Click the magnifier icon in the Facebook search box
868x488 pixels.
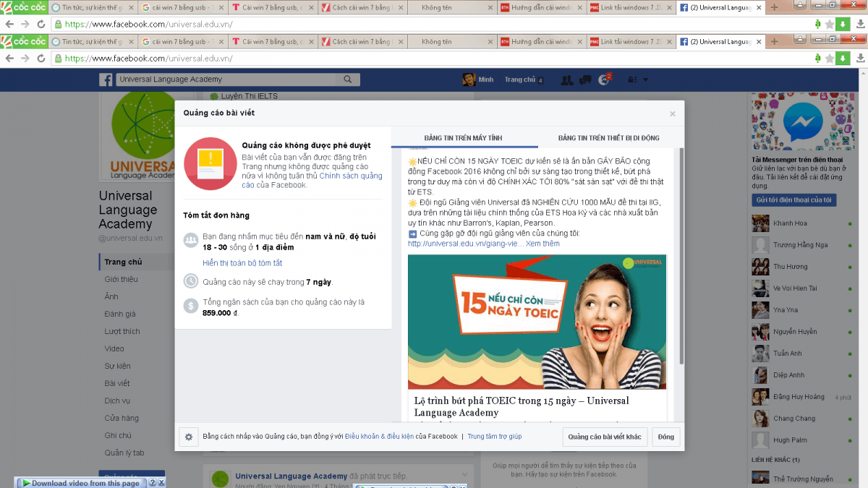pos(349,80)
